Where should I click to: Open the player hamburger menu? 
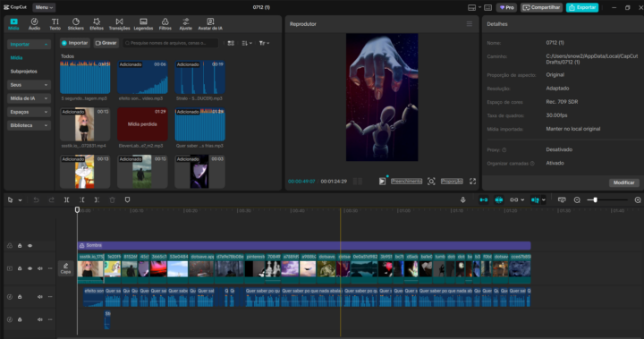tap(469, 24)
